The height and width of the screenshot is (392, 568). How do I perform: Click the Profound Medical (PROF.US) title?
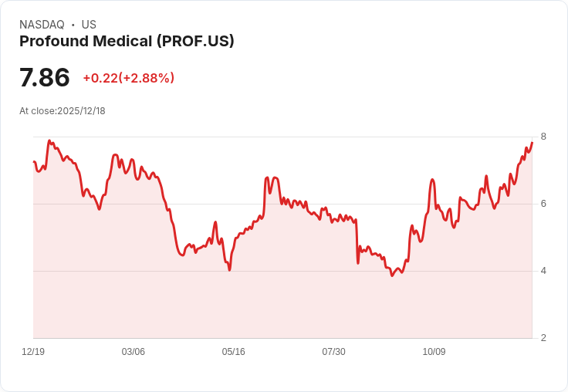tap(127, 42)
